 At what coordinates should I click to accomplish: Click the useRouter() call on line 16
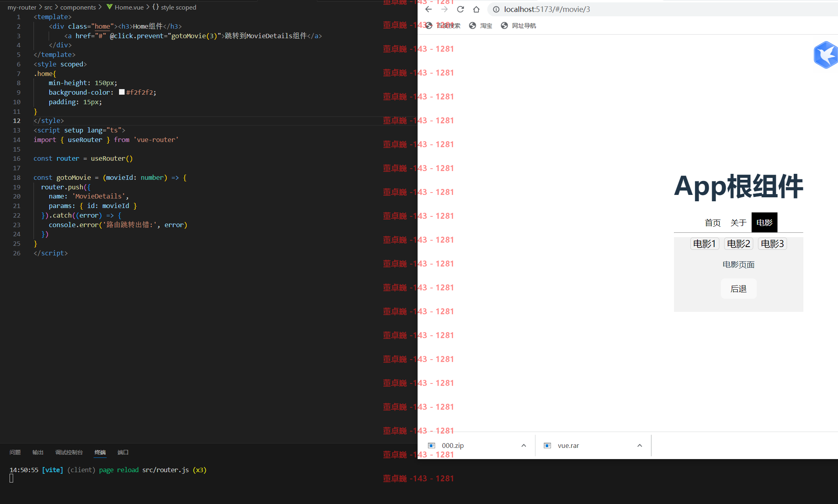pos(111,158)
